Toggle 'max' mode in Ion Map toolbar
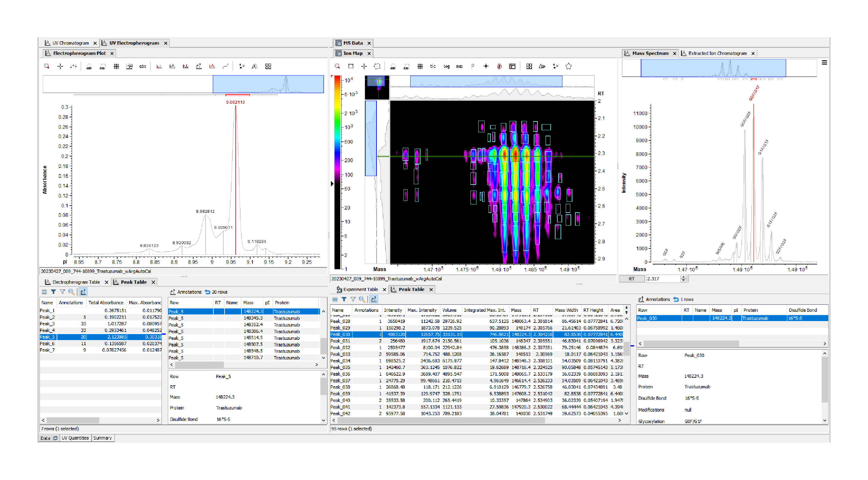This screenshot has height=480, width=868. [460, 66]
